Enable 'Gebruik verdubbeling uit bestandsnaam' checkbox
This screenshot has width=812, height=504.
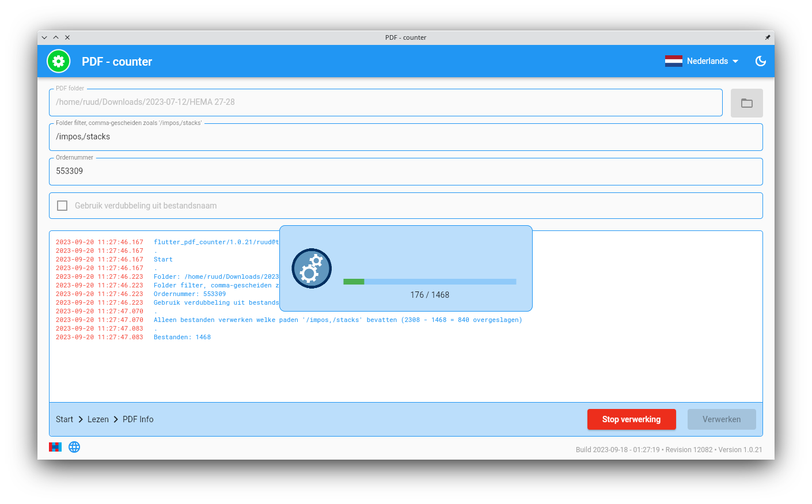62,206
